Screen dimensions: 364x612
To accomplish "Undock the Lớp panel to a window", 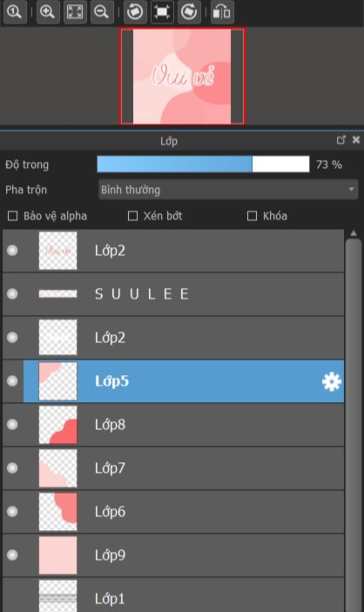I will pyautogui.click(x=341, y=140).
